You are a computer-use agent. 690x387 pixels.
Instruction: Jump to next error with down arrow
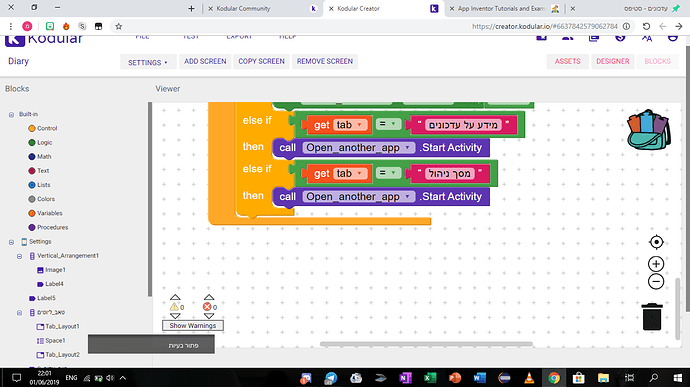[209, 316]
